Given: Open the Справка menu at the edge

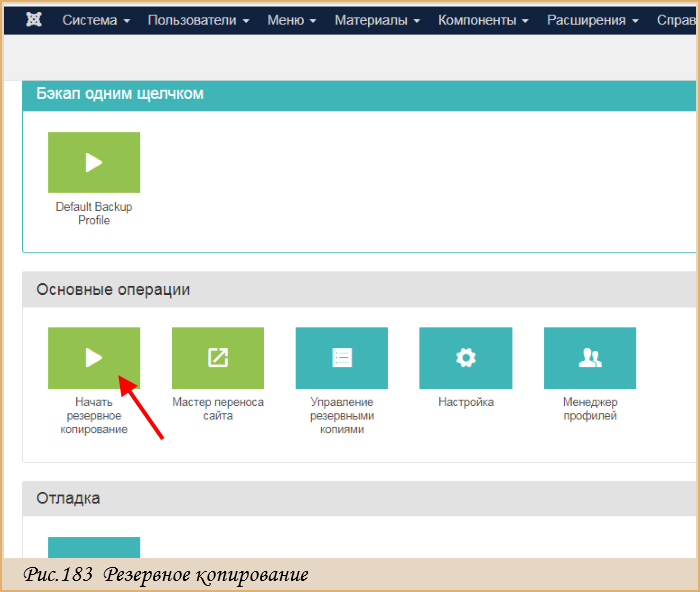Looking at the screenshot, I should (x=676, y=20).
